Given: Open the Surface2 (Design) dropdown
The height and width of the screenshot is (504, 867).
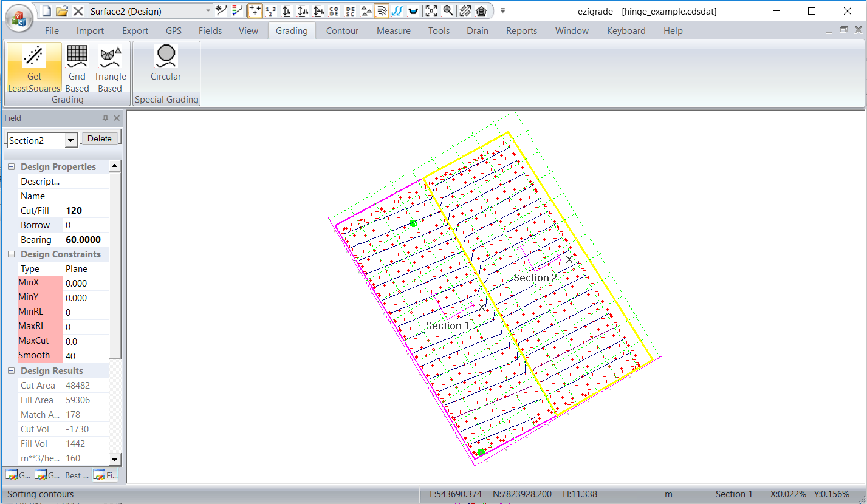Looking at the screenshot, I should pyautogui.click(x=208, y=11).
